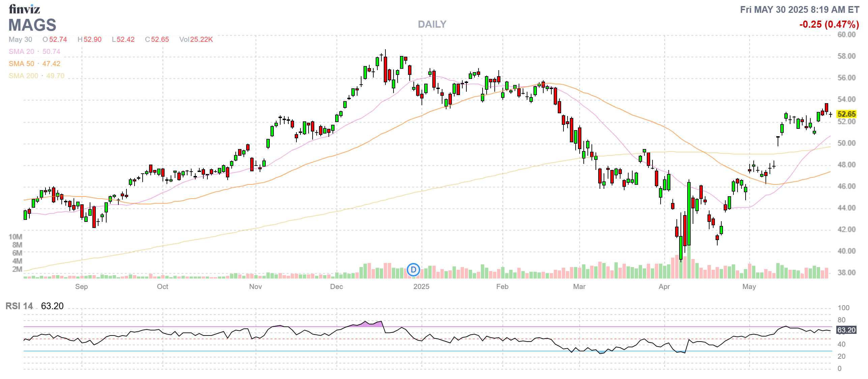The image size is (868, 379).
Task: Click the 2025 label on time axis
Action: [x=421, y=287]
